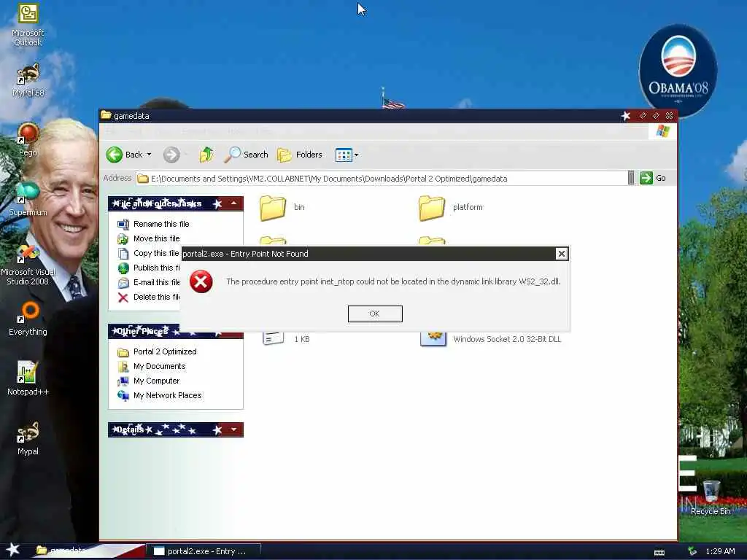The width and height of the screenshot is (747, 560).
Task: Open the address bar dropdown arrow
Action: 631,178
